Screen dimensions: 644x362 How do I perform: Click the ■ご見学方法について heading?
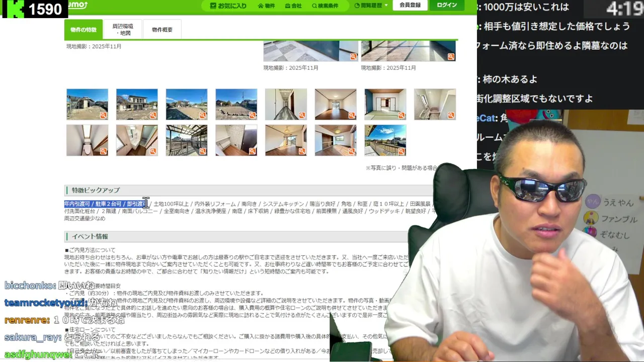90,250
